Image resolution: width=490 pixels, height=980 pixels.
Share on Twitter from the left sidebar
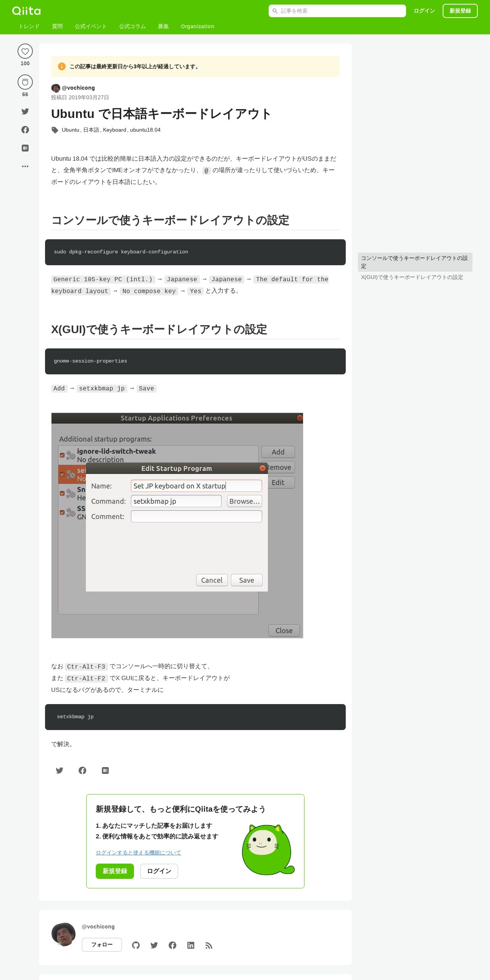click(x=25, y=111)
